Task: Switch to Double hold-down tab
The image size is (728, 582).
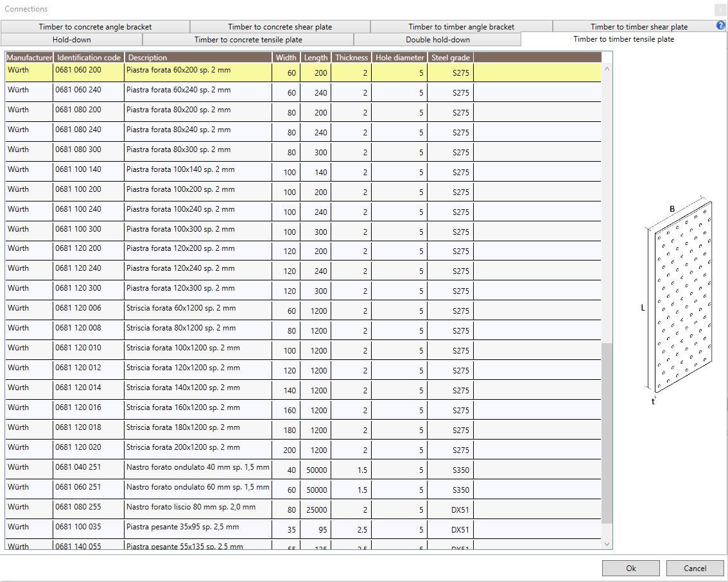Action: click(438, 39)
